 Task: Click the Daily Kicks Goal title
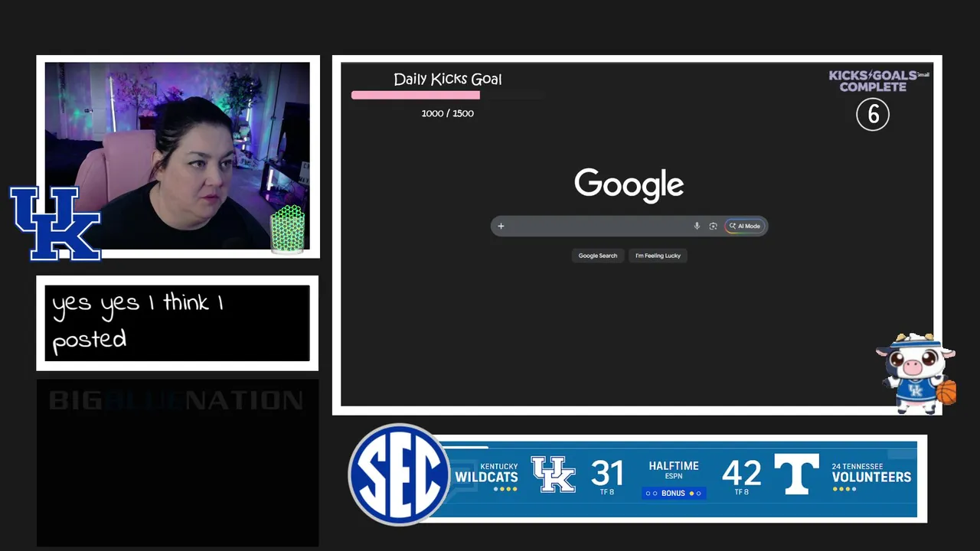448,79
